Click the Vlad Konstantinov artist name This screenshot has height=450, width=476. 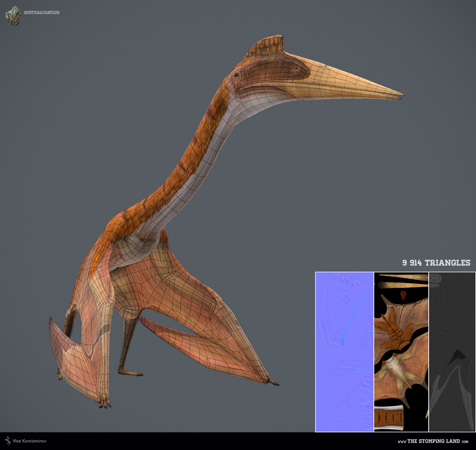coord(29,441)
